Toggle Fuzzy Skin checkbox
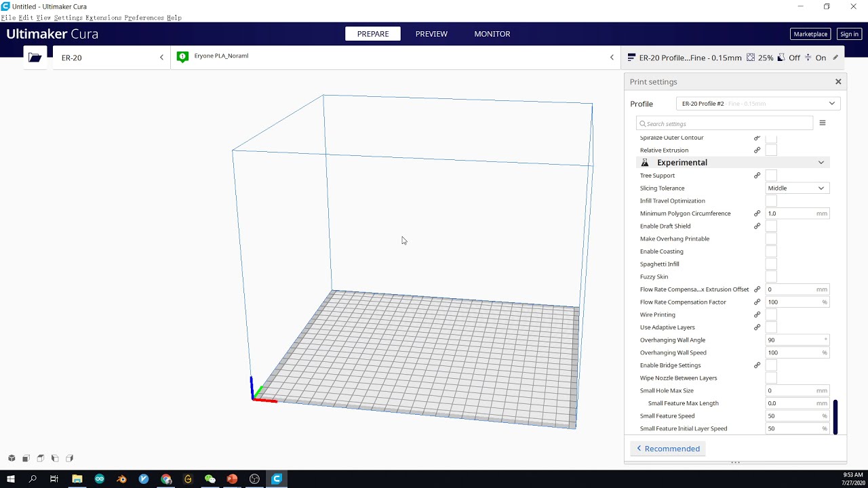The image size is (868, 488). click(771, 277)
